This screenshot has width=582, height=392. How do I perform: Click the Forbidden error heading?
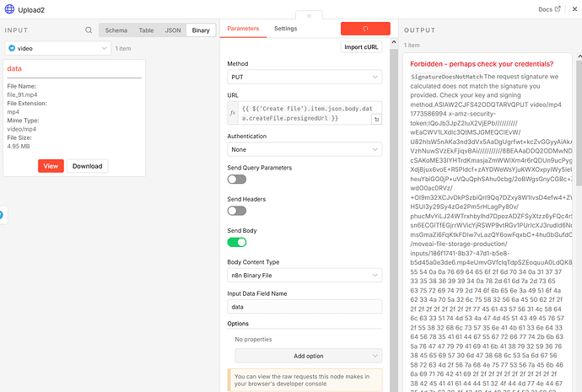(482, 64)
